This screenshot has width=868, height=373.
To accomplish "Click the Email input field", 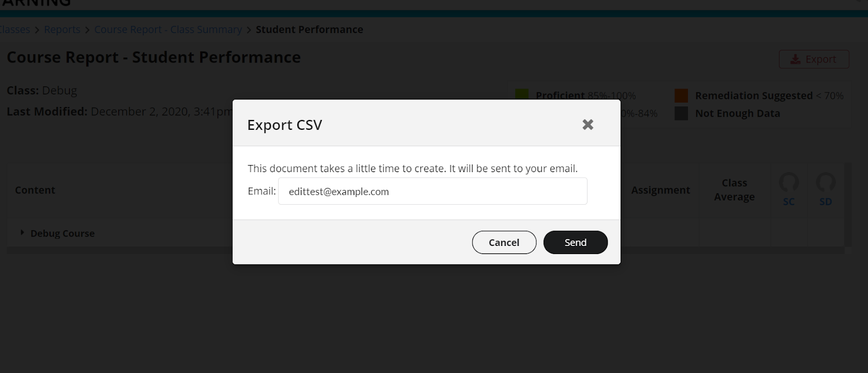I will tap(432, 191).
